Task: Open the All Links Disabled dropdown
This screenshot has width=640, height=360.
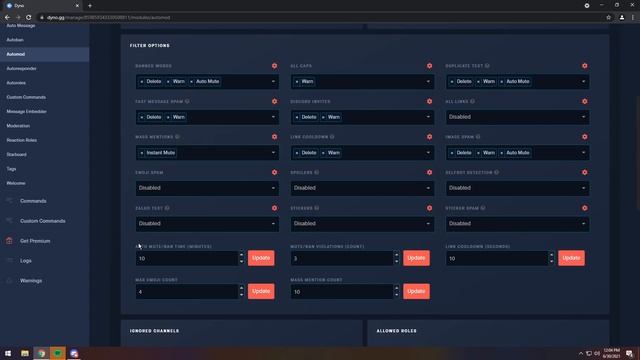Action: tap(517, 117)
